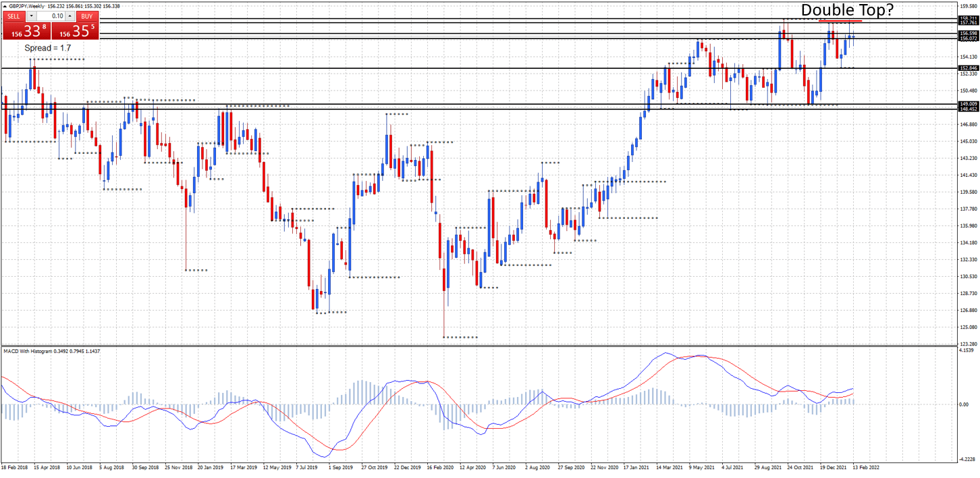Click the 152.846 horizontal line price label
The width and height of the screenshot is (980, 478).
pos(968,68)
